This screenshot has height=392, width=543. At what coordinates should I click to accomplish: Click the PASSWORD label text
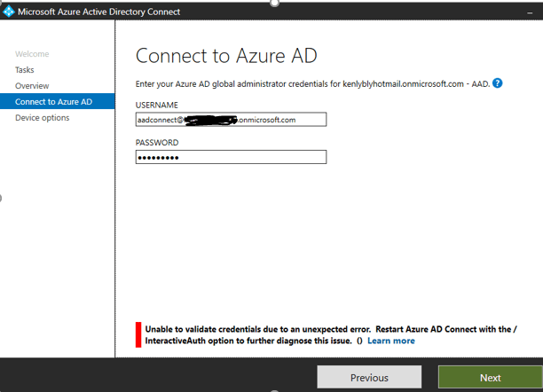coord(157,142)
